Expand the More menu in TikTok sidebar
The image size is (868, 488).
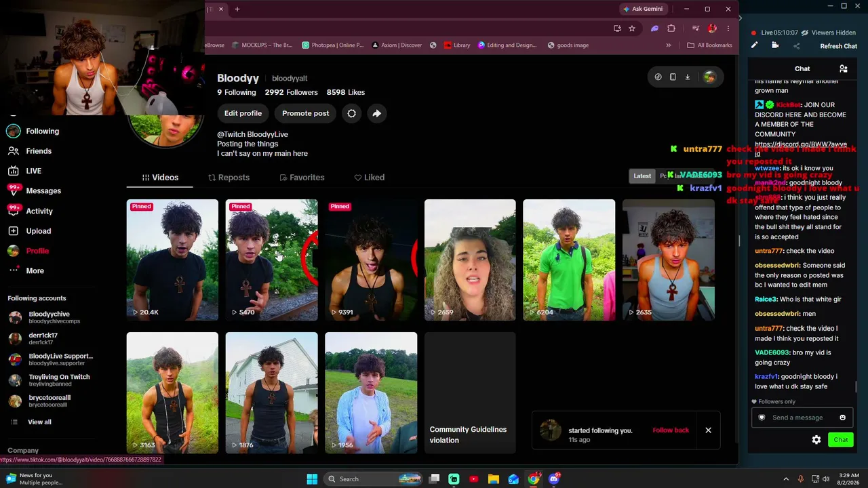(26, 270)
